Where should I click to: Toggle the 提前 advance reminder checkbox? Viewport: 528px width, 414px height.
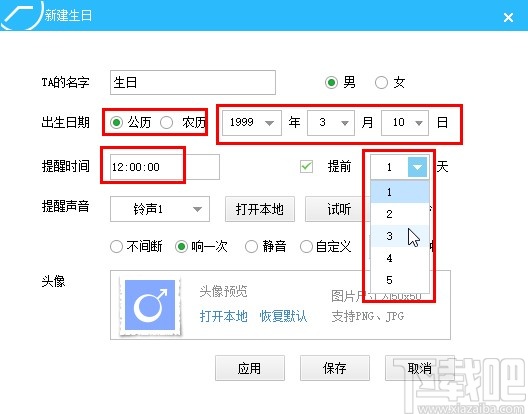(306, 166)
